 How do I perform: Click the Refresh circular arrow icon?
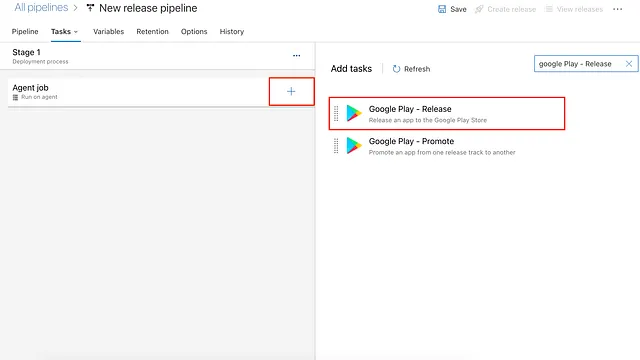click(396, 69)
